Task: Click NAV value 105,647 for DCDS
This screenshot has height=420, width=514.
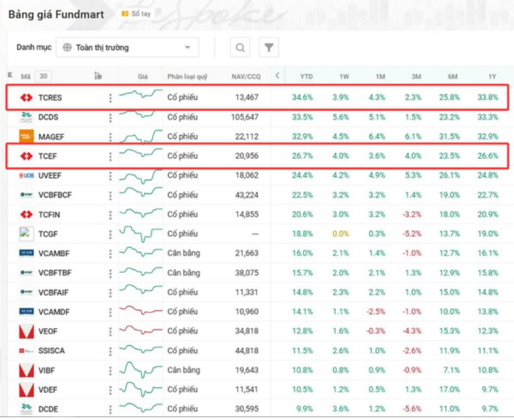Action: 245,117
